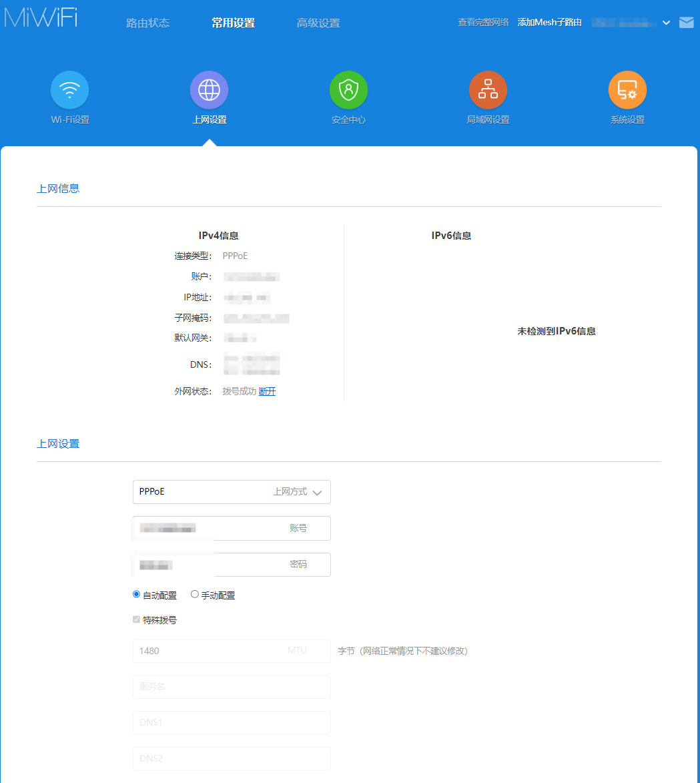700x783 pixels.
Task: Click 添加Mesh子路由 link
Action: click(549, 23)
